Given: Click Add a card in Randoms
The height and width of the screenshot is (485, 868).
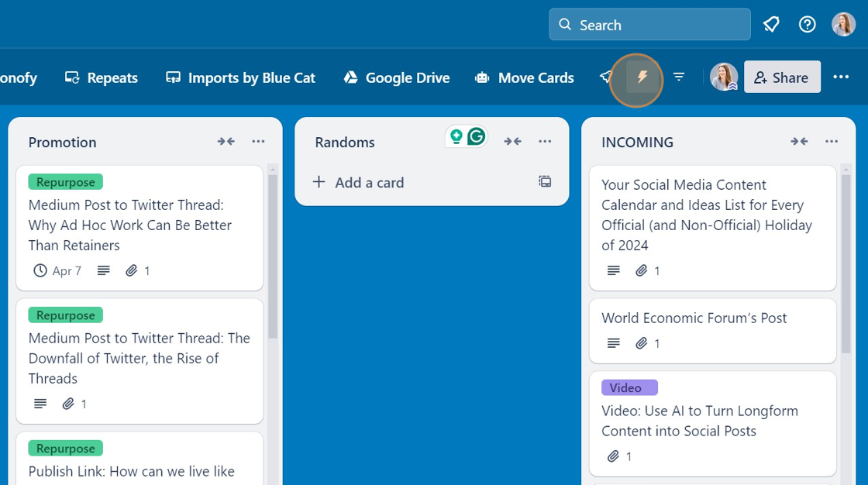Looking at the screenshot, I should pyautogui.click(x=368, y=182).
